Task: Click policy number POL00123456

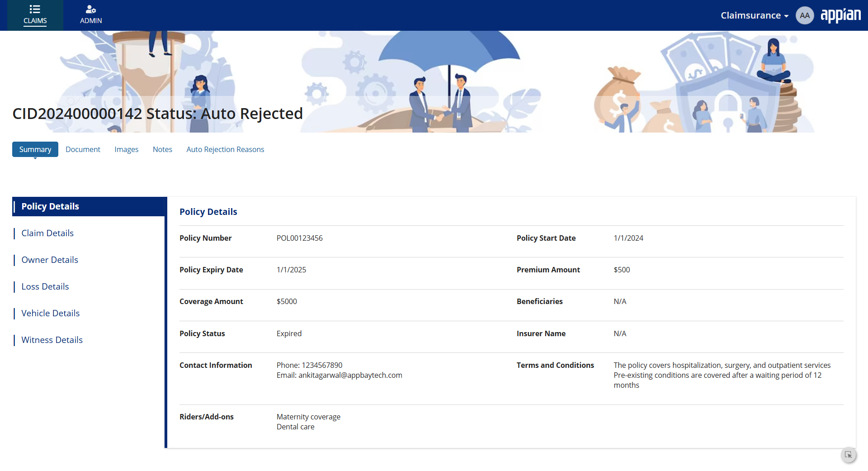Action: click(x=300, y=238)
